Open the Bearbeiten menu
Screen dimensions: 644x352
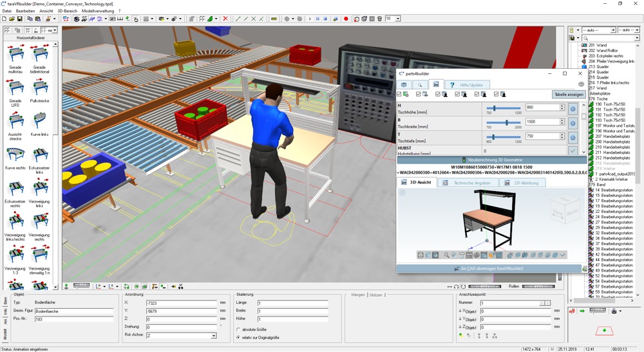26,11
